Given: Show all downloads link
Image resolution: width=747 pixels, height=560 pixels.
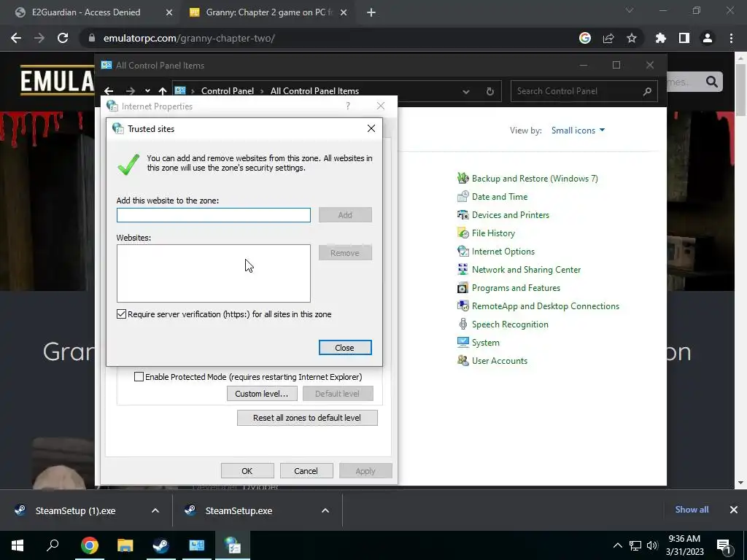Looking at the screenshot, I should [692, 510].
